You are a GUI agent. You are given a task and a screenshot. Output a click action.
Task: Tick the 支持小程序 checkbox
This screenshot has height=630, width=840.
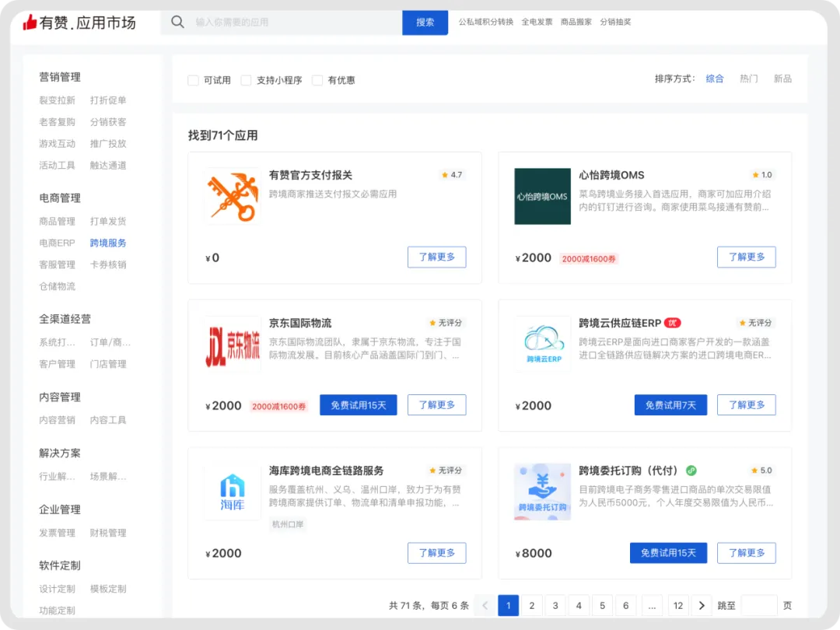point(246,80)
